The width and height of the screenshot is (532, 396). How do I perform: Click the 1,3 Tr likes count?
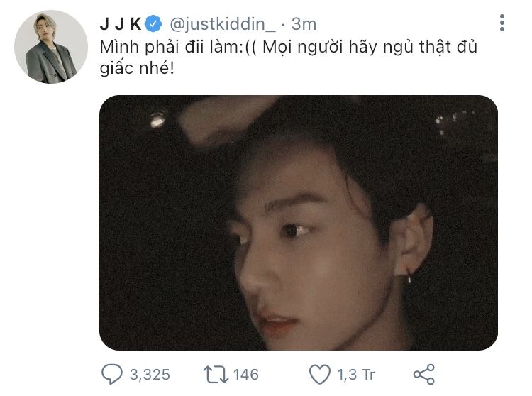point(355,375)
